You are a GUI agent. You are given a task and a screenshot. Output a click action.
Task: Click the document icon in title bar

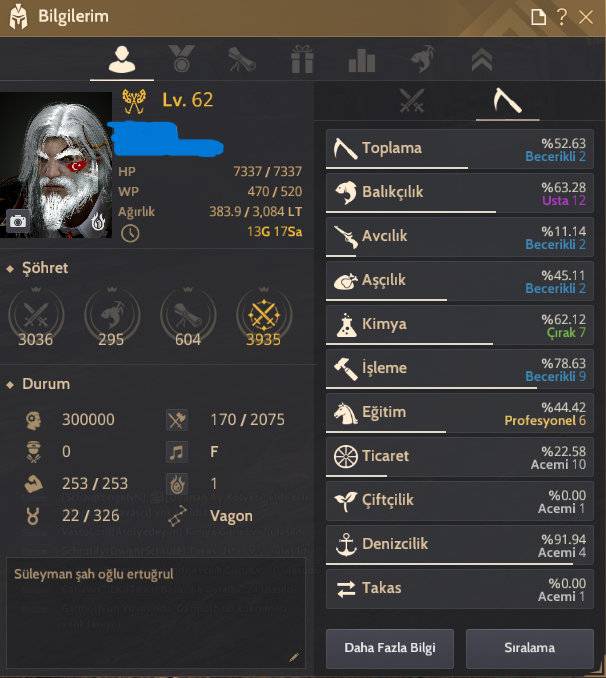[x=539, y=17]
